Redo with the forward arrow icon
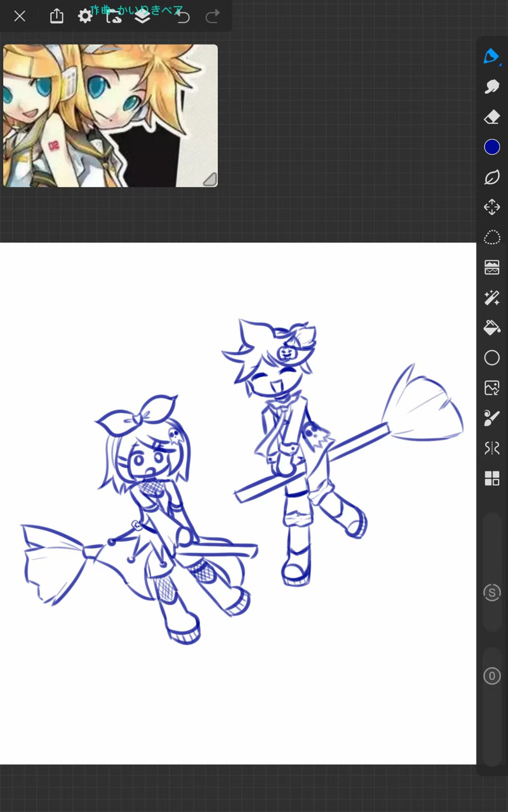The image size is (508, 812). [213, 16]
